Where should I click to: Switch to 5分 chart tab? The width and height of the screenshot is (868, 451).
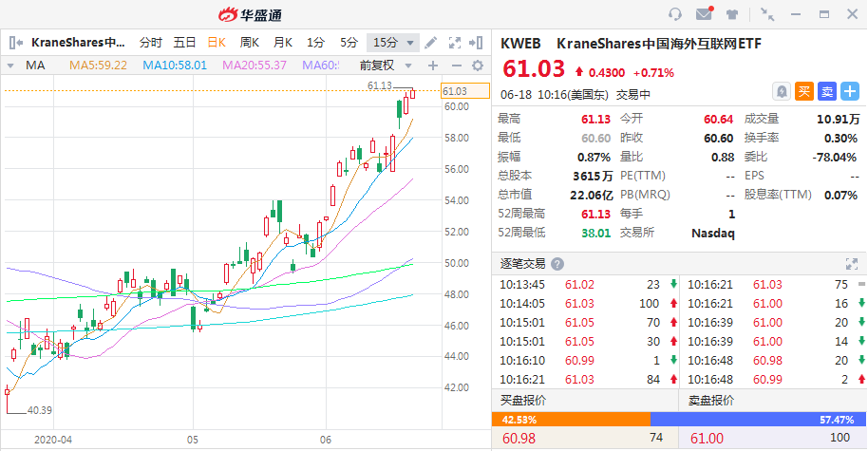[349, 43]
